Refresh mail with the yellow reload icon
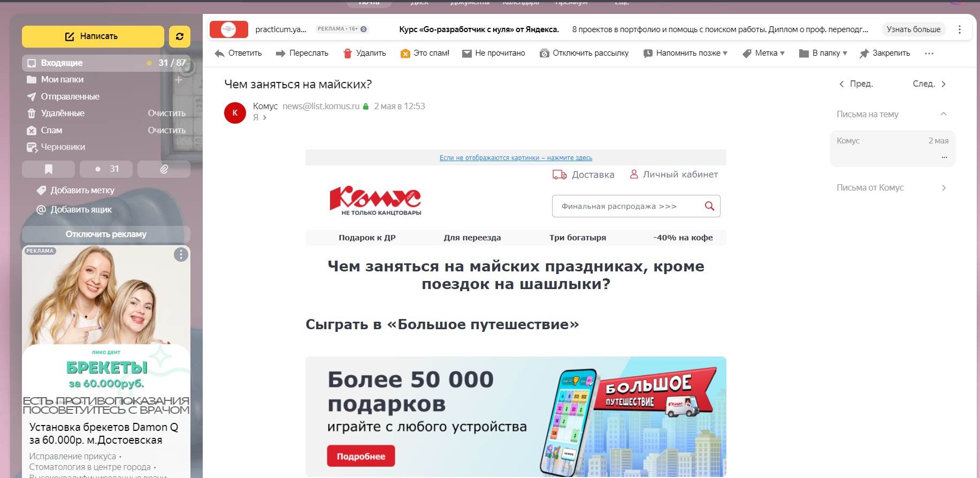 [180, 36]
